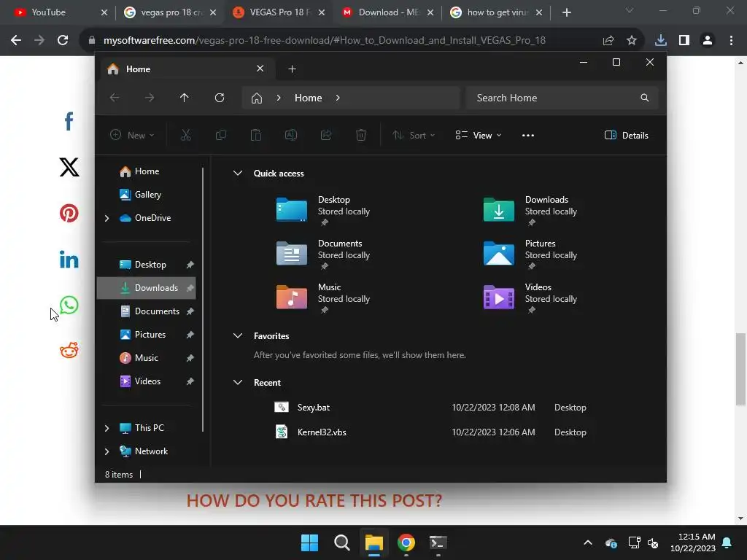This screenshot has width=747, height=560.
Task: Open the Downloads folder in Quick access
Action: pos(531,210)
